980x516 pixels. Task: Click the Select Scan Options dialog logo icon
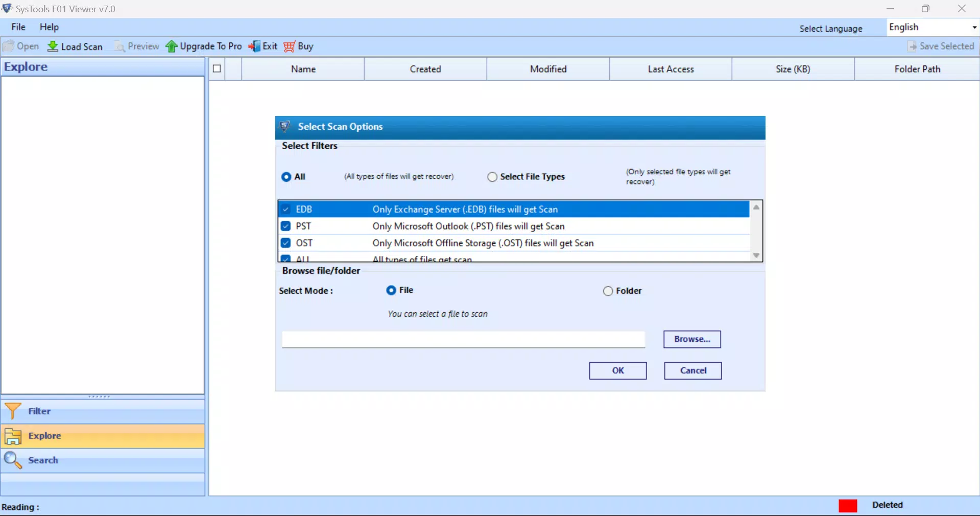pyautogui.click(x=285, y=126)
